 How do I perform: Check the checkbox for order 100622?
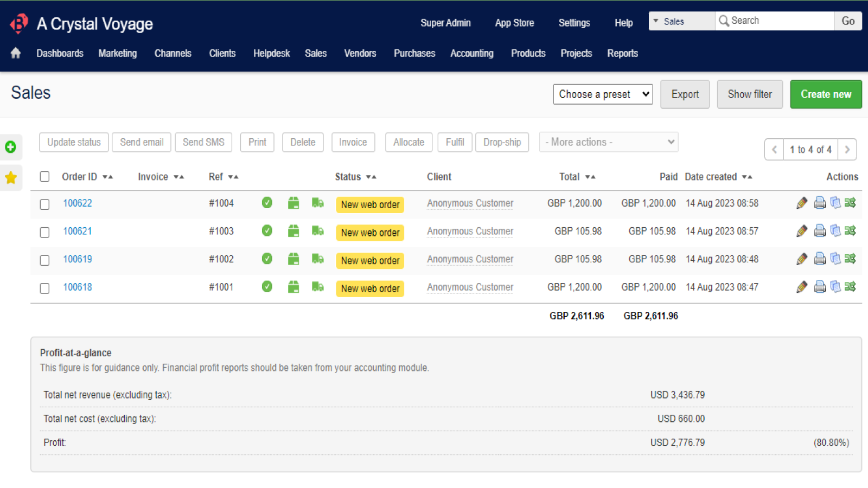click(44, 204)
